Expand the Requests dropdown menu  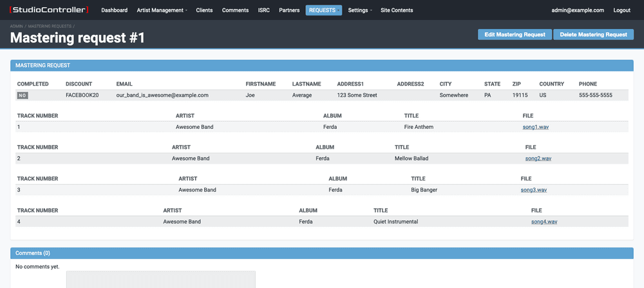(323, 10)
